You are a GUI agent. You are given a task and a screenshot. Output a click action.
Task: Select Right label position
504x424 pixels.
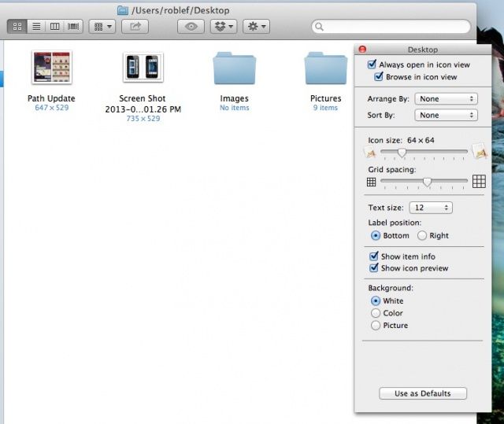click(x=422, y=235)
